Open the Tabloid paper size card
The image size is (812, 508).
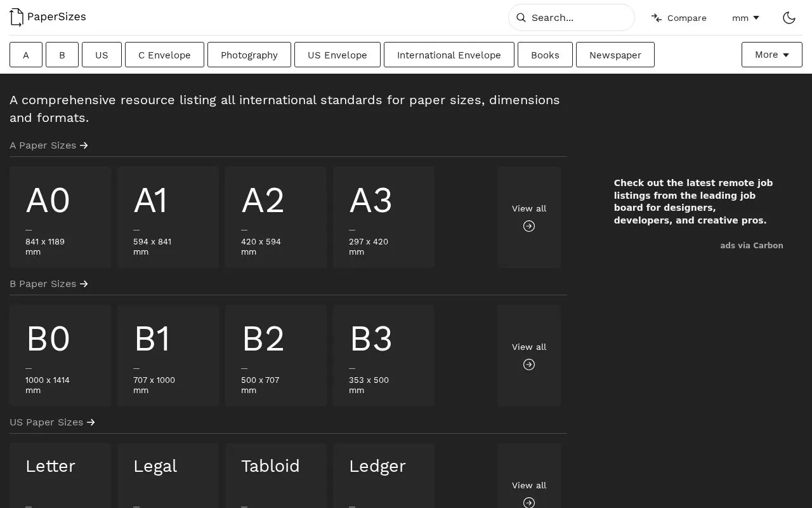point(276,476)
